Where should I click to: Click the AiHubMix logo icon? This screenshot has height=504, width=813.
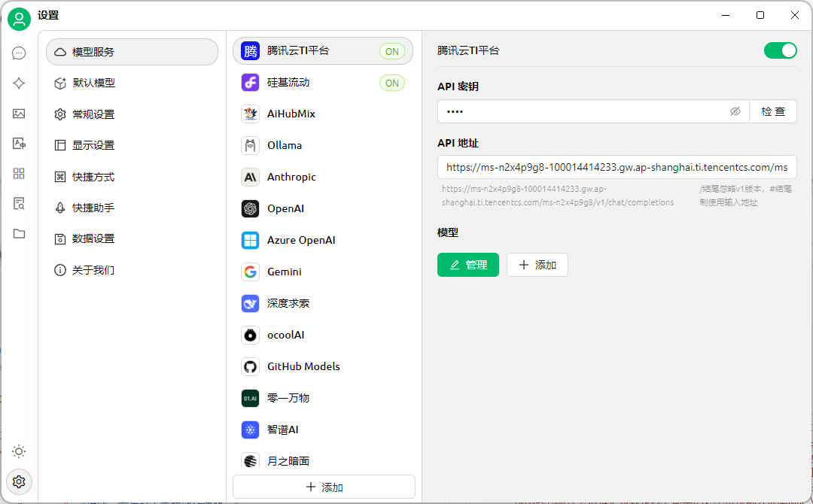point(251,114)
